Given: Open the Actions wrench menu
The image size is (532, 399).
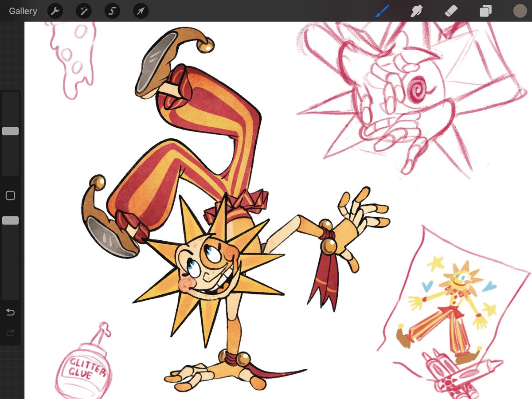Looking at the screenshot, I should tap(55, 11).
